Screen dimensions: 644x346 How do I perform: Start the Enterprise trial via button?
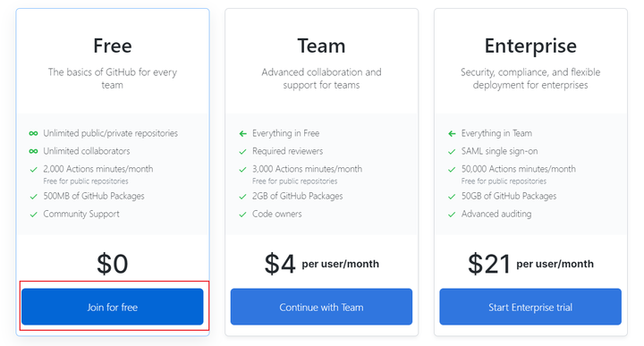coord(530,307)
